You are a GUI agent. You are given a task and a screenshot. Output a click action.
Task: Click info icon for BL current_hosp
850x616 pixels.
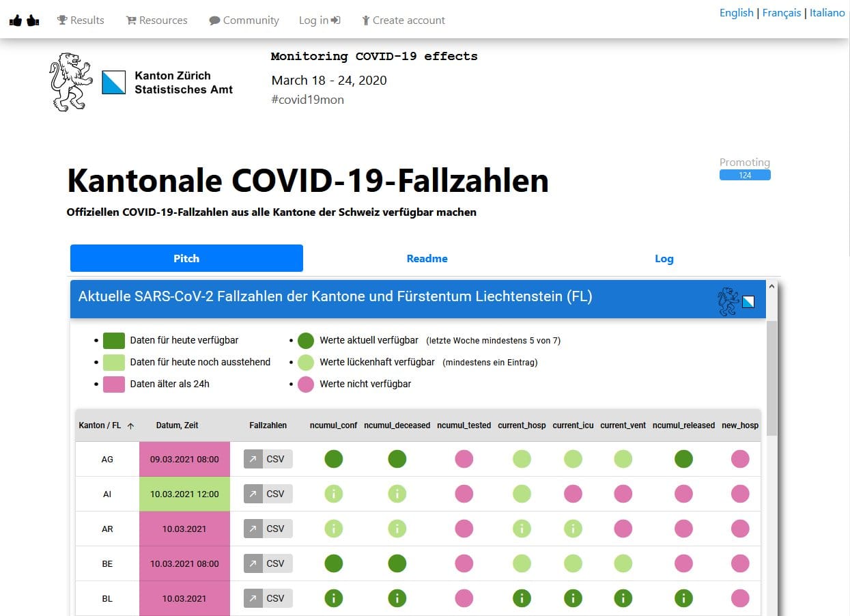click(x=522, y=598)
